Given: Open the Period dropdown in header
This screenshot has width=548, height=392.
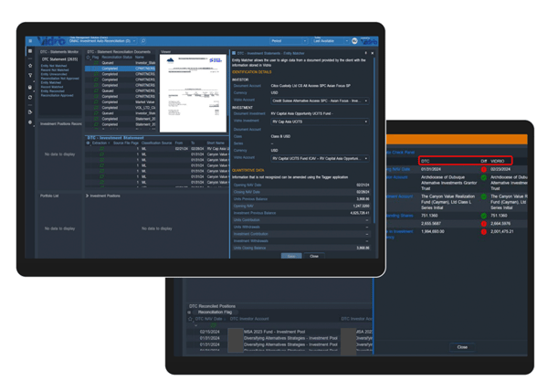Looking at the screenshot, I should tap(289, 41).
